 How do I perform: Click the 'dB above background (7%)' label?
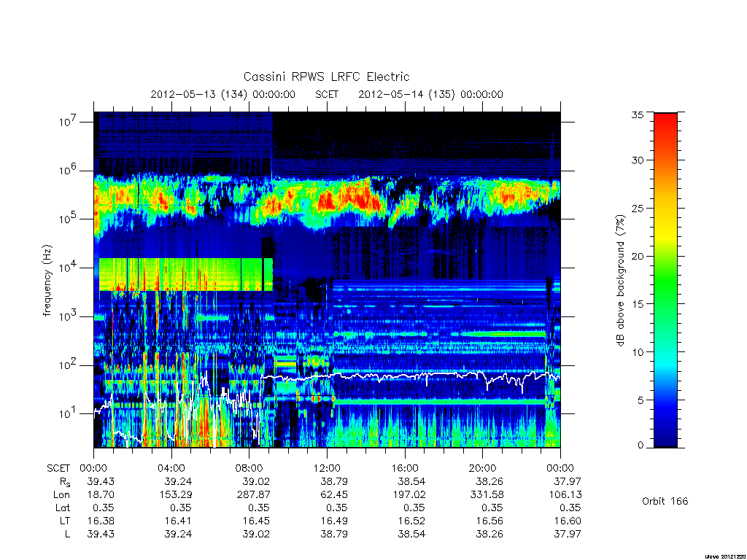(x=620, y=281)
